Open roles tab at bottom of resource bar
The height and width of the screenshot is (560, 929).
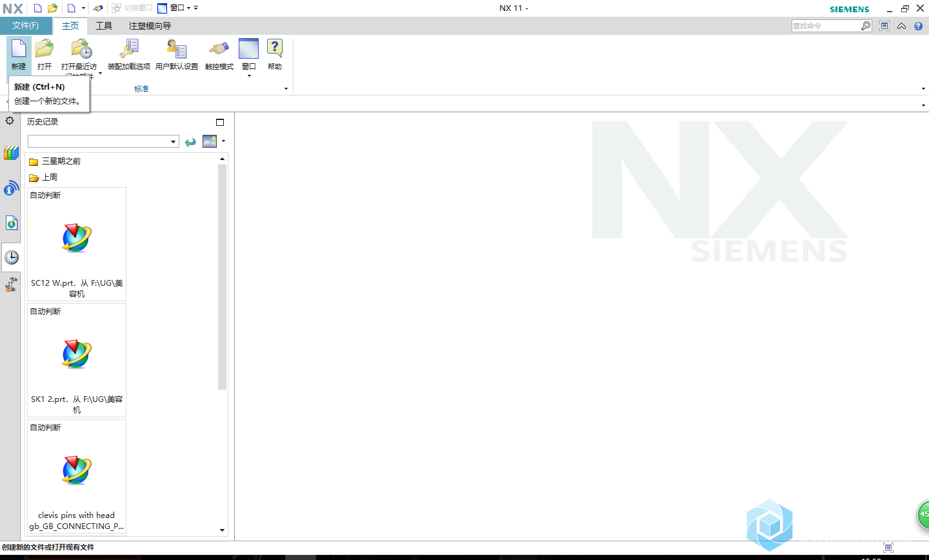pos(11,285)
